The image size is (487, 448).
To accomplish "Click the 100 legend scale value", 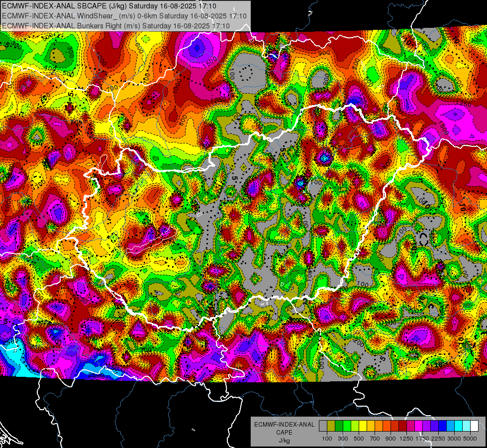I will [x=327, y=439].
